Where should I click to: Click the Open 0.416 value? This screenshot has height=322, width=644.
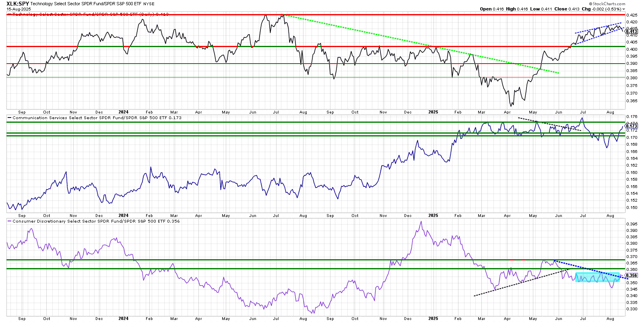[x=492, y=9]
